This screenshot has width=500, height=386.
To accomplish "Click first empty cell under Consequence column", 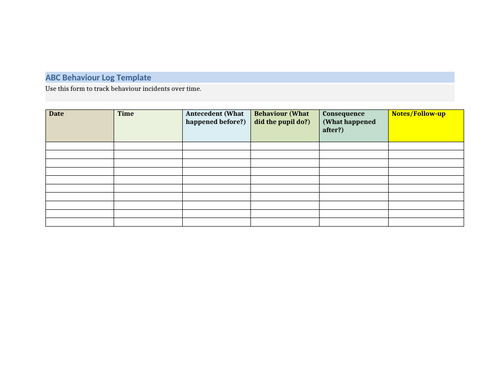I will [x=354, y=146].
